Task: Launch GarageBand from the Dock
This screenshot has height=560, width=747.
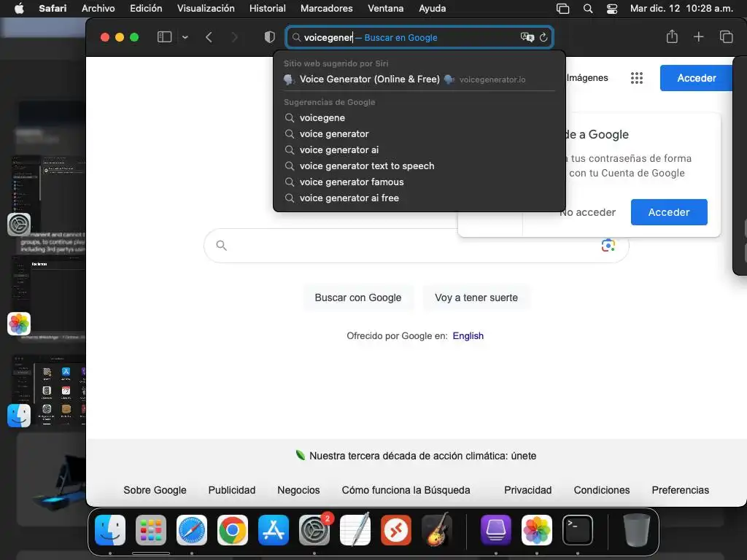Action: (438, 529)
